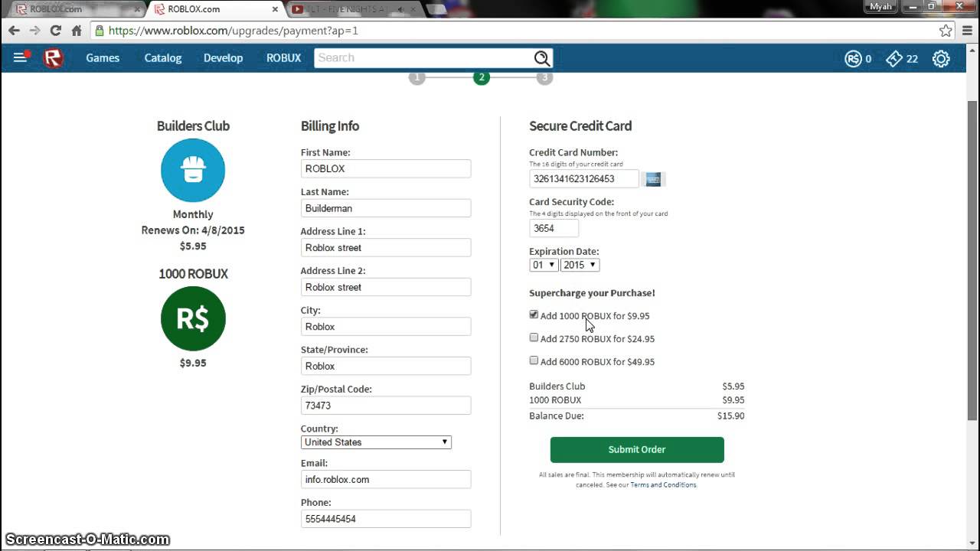Click the Address Line 1 field
Viewport: 980px width, 551px height.
[x=386, y=248]
